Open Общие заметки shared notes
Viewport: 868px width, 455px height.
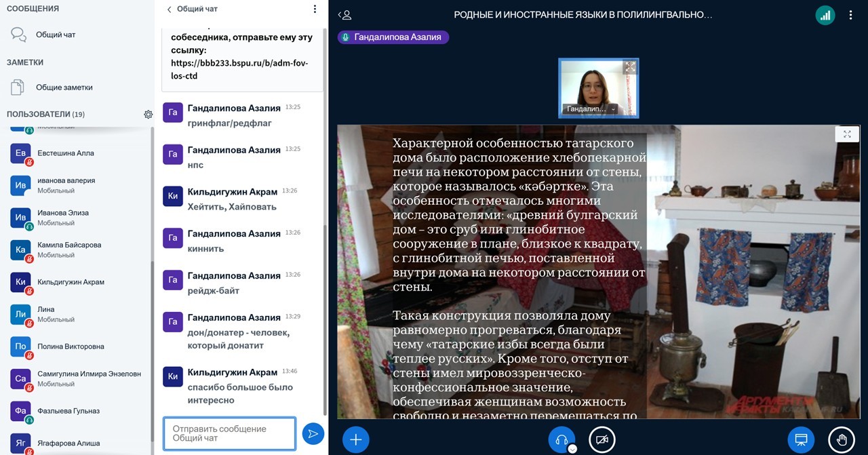[64, 87]
